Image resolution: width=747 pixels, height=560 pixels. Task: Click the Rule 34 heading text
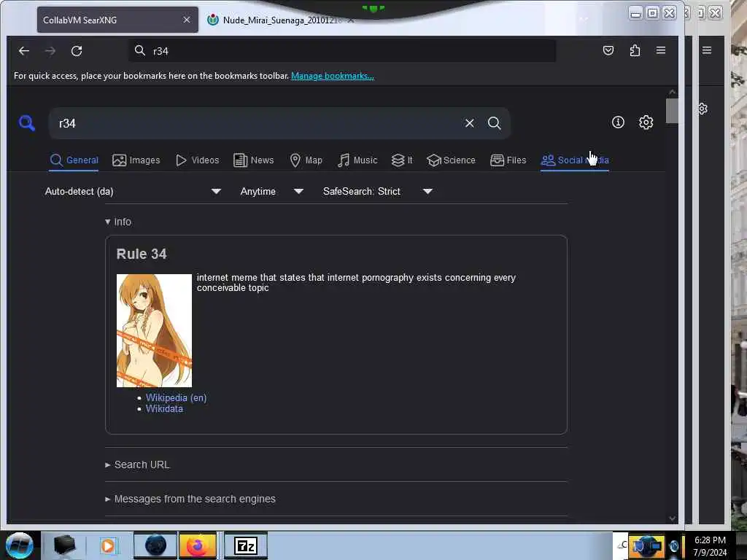[142, 254]
